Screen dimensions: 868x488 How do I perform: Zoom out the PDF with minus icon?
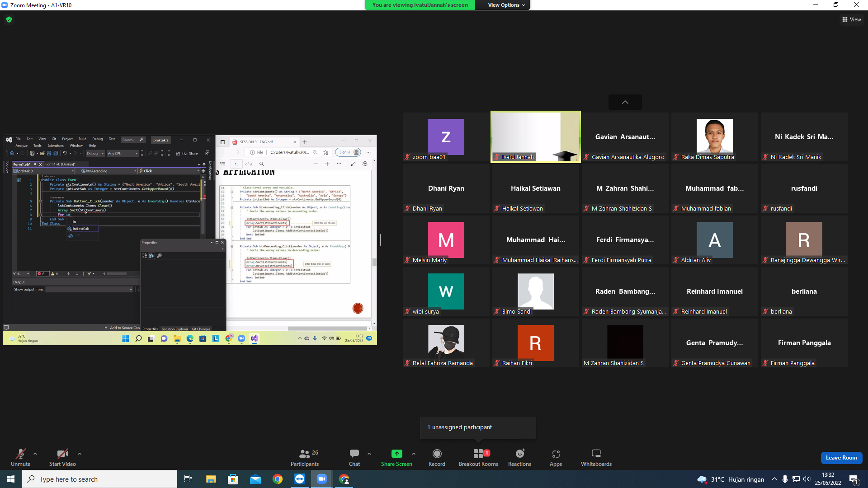tap(315, 164)
